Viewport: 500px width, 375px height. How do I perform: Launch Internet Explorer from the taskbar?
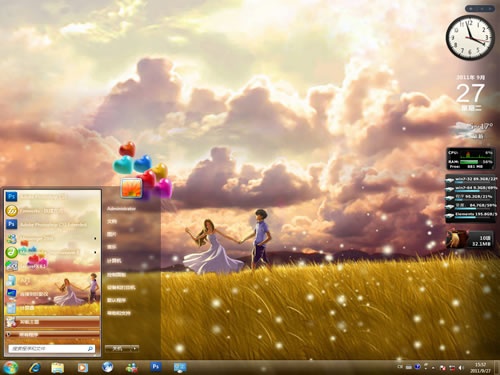coord(35,367)
